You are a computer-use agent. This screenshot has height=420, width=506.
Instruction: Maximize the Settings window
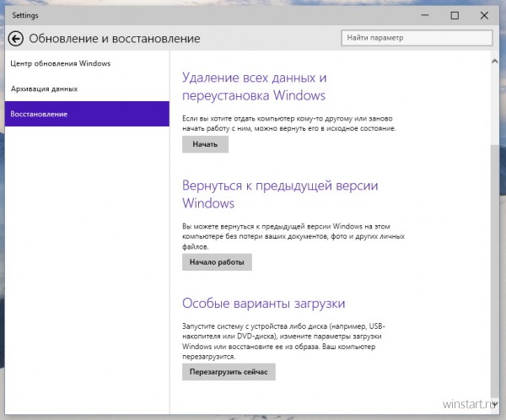point(455,15)
